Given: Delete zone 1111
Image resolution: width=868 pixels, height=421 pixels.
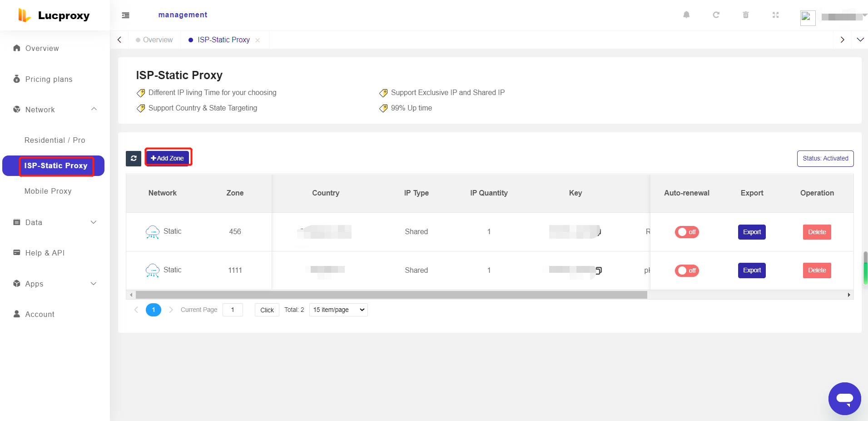Looking at the screenshot, I should [817, 271].
